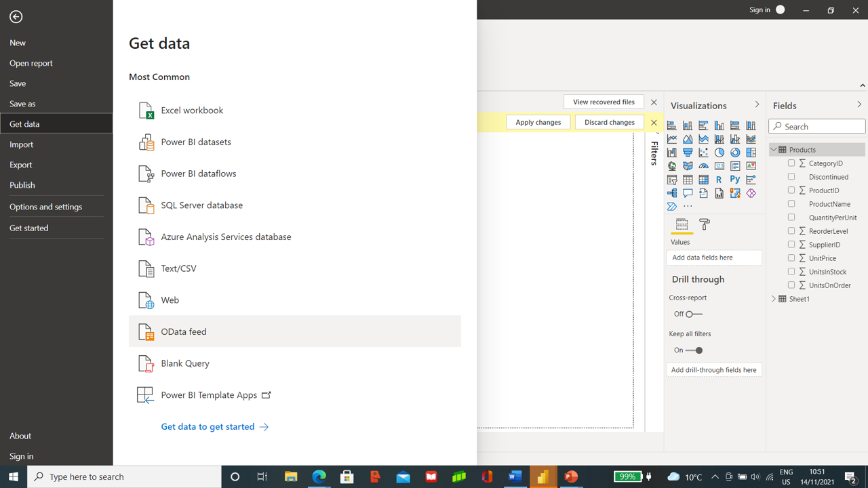The image size is (868, 488).
Task: Click Add data fields here well
Action: pos(714,258)
